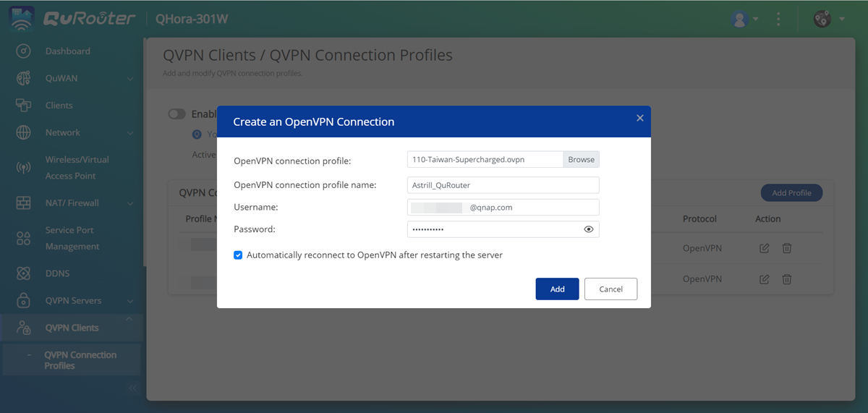Click the Service Port Management icon
868x413 pixels.
pyautogui.click(x=23, y=238)
